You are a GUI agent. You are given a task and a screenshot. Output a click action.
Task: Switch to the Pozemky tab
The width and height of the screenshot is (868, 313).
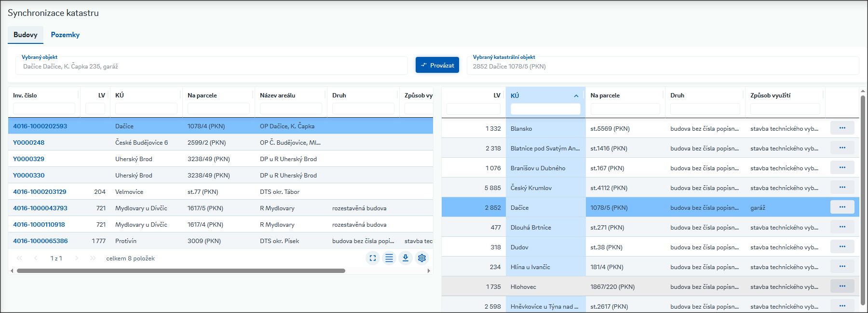point(65,35)
